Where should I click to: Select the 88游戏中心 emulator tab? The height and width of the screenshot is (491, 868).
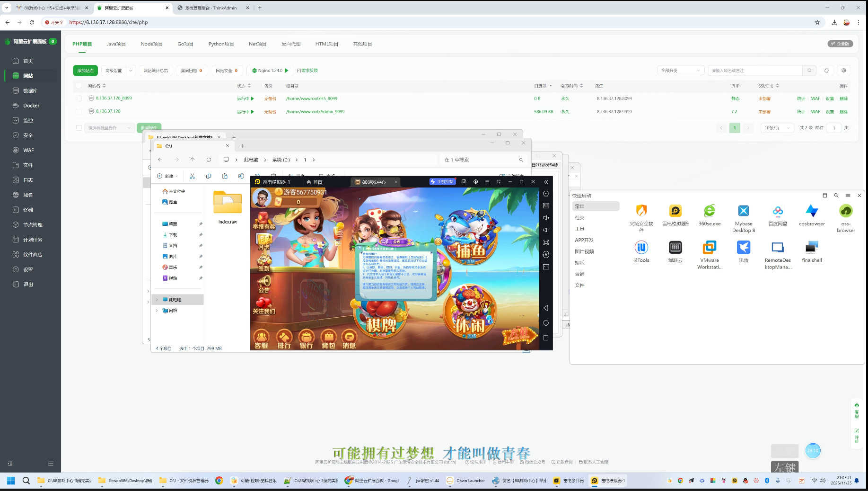[374, 182]
